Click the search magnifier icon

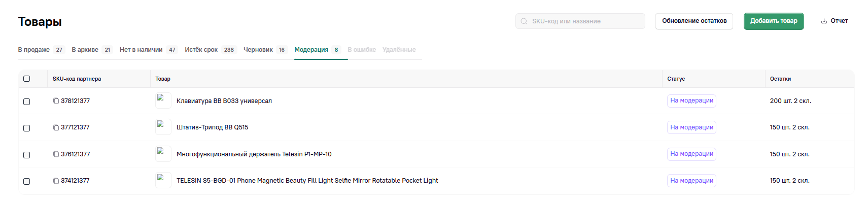[x=524, y=21]
